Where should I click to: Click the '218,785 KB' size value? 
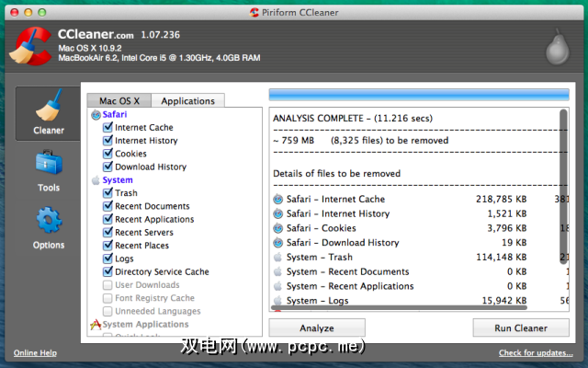pos(502,199)
